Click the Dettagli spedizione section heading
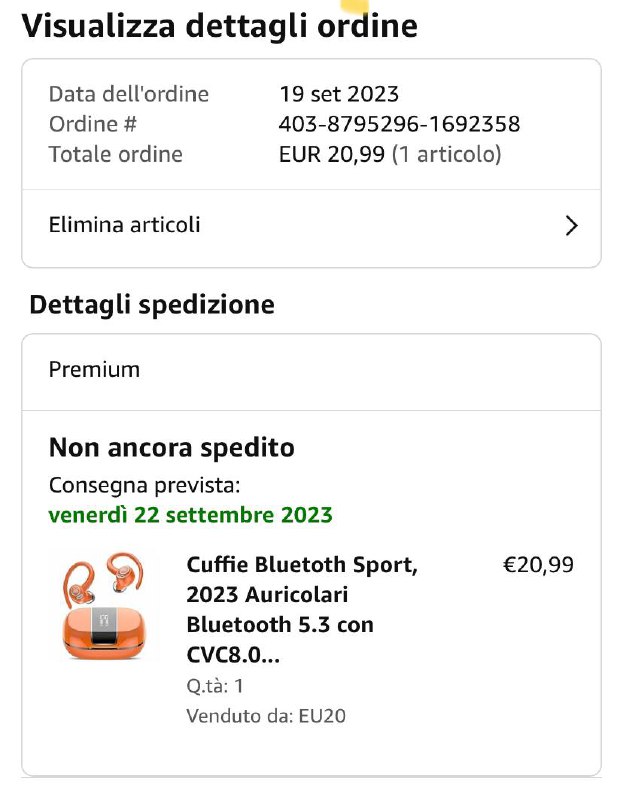The width and height of the screenshot is (623, 800). click(x=152, y=304)
